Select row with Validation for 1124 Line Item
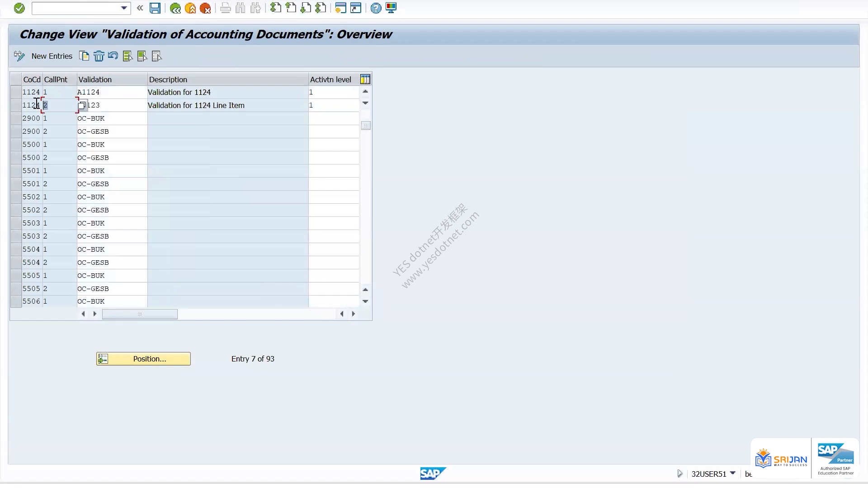The height and width of the screenshot is (488, 868). click(16, 105)
